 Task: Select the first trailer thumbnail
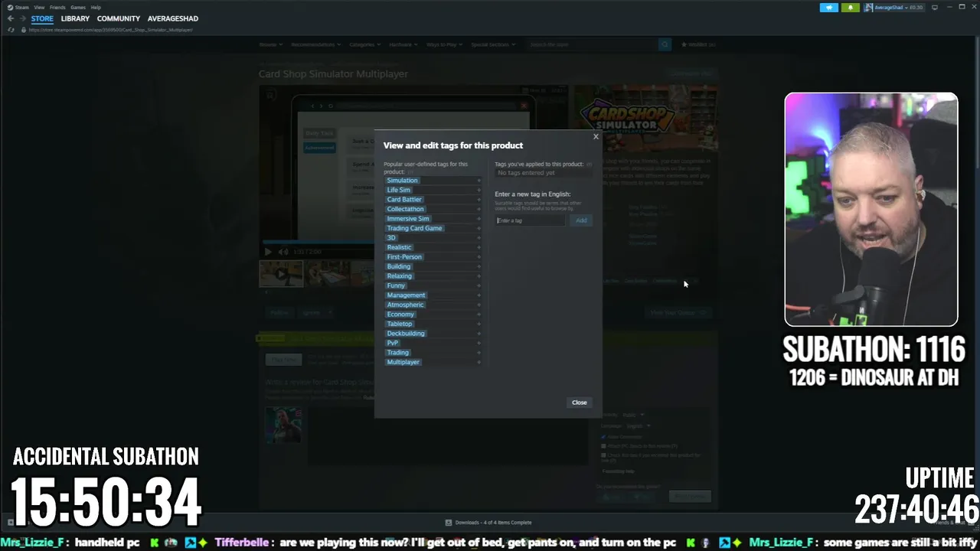point(281,273)
